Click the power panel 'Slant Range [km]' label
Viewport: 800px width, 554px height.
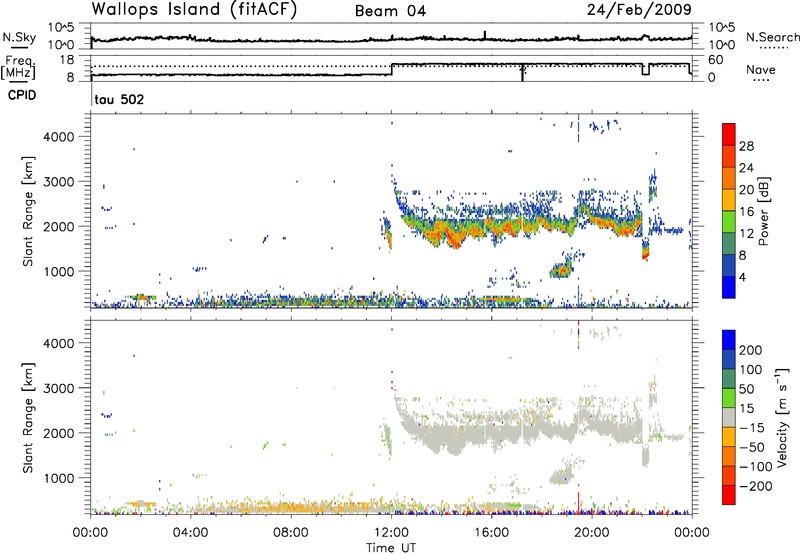(28, 211)
